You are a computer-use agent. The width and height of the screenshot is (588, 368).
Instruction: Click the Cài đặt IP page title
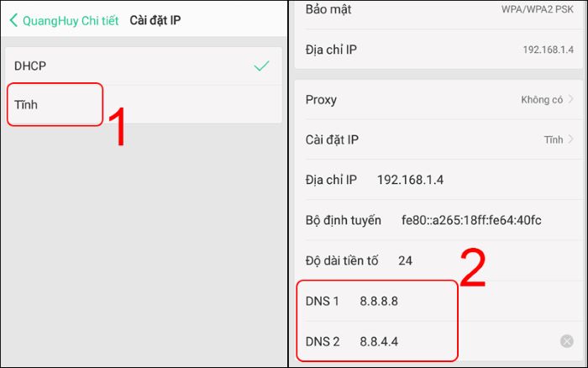[155, 20]
